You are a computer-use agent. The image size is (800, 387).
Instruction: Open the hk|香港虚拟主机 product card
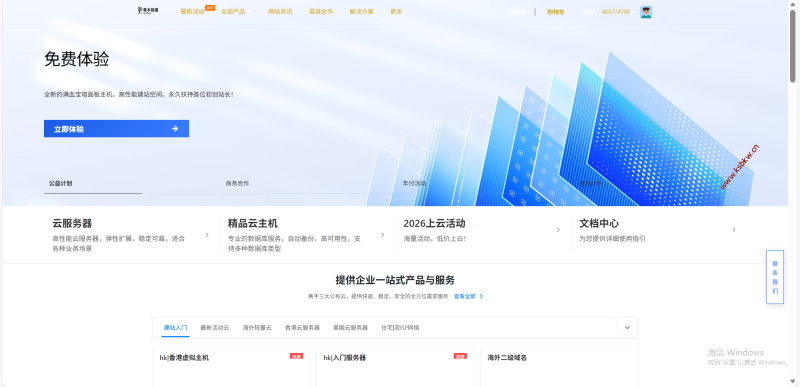pyautogui.click(x=231, y=367)
